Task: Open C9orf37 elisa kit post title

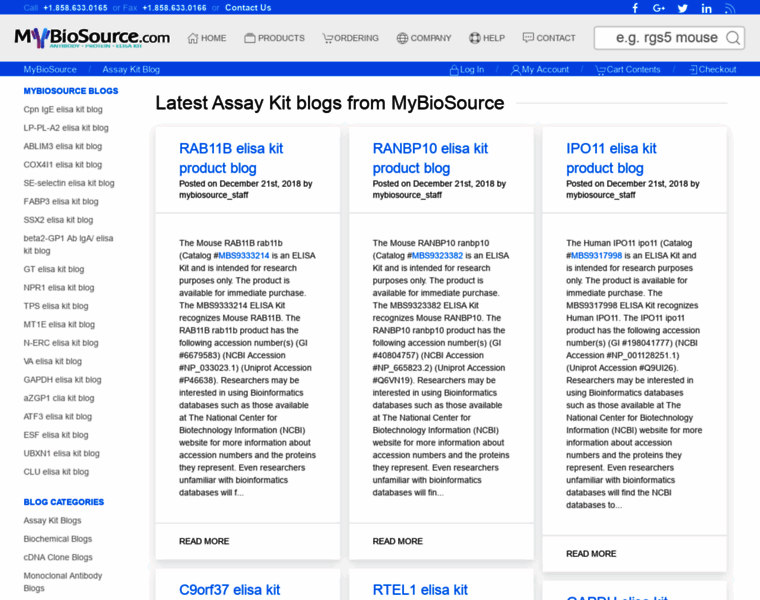Action: (229, 590)
